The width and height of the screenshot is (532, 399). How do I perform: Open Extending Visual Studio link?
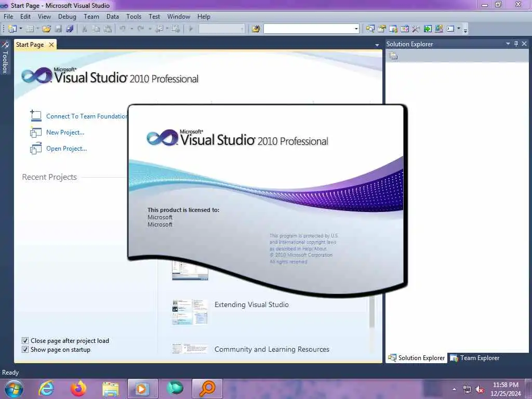click(251, 304)
